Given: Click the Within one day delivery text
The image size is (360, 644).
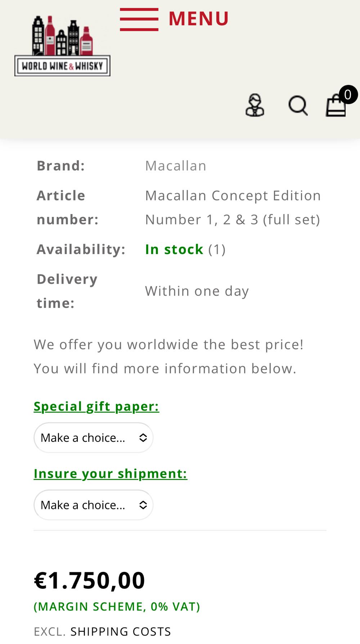Looking at the screenshot, I should [197, 290].
